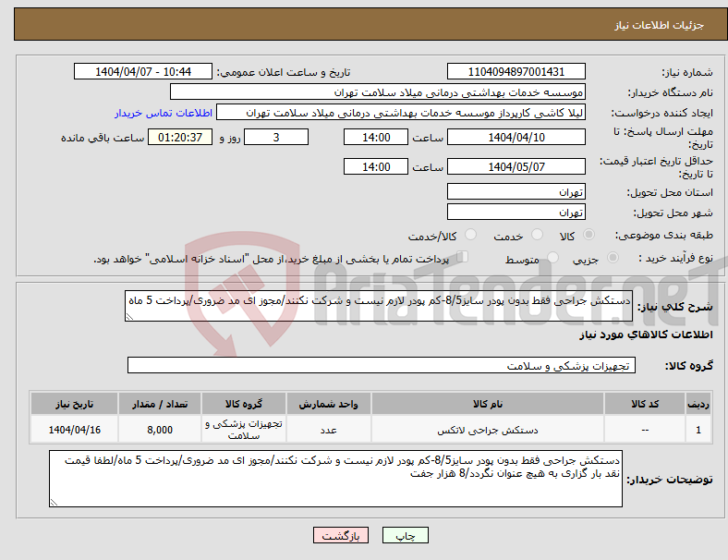
Task: Click the need date cell 1404/04/16
Action: [74, 430]
